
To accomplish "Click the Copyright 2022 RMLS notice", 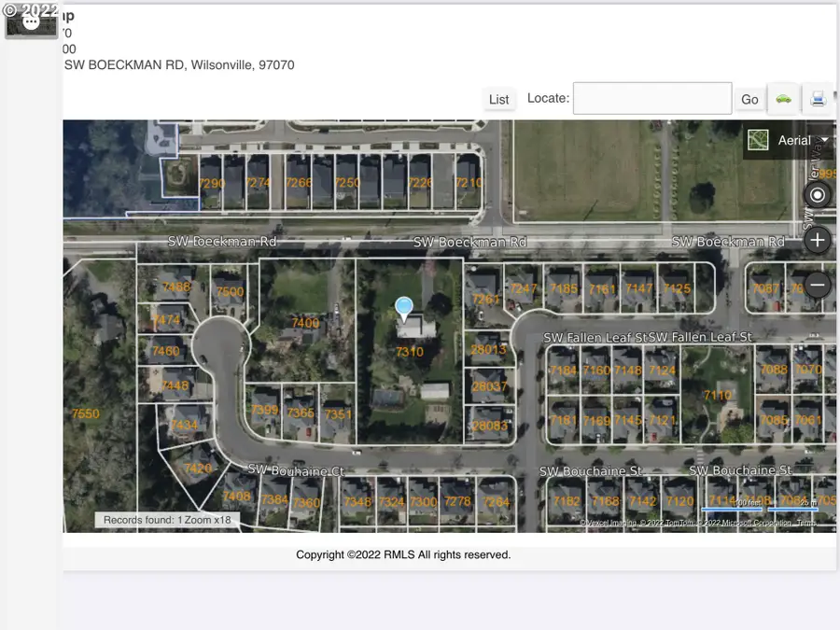I will tap(403, 554).
